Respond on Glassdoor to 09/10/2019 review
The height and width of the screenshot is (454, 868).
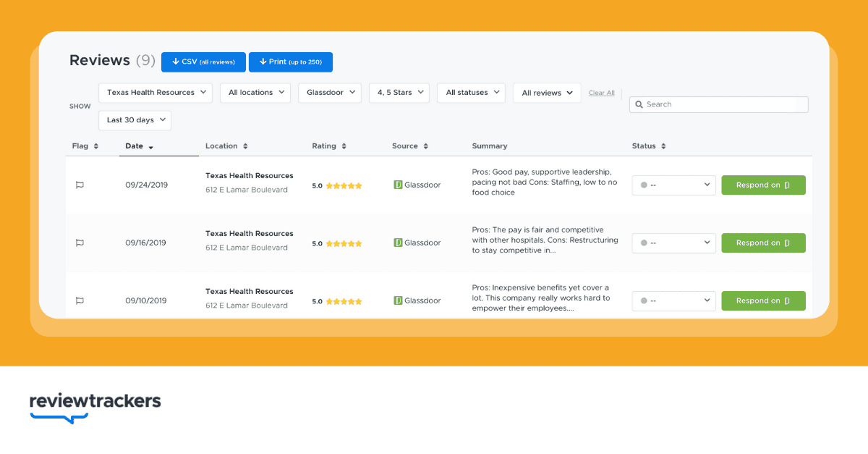pyautogui.click(x=763, y=301)
